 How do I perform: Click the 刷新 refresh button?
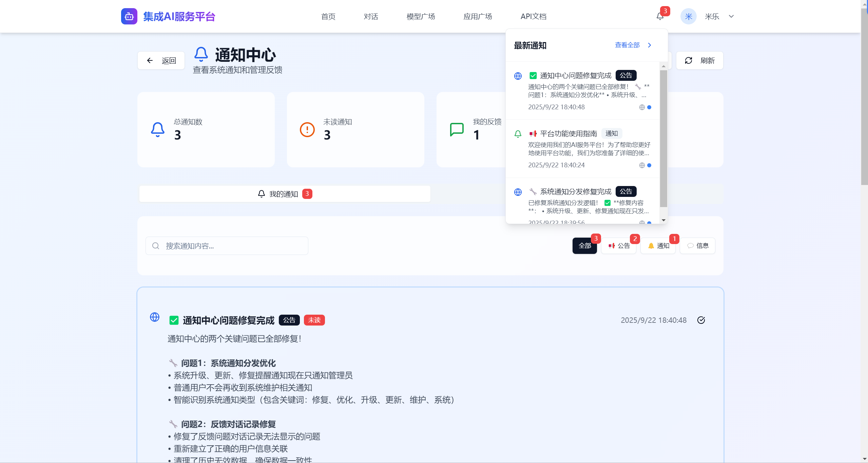pyautogui.click(x=699, y=60)
